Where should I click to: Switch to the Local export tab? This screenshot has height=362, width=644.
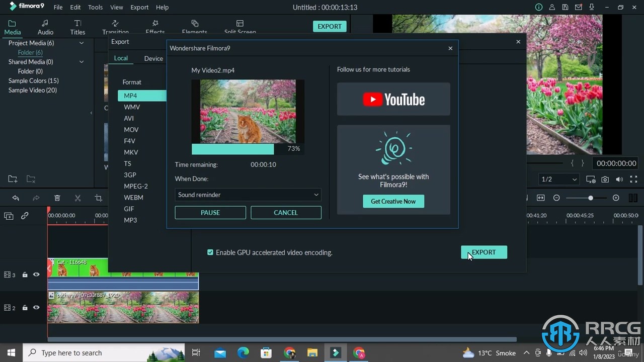click(x=121, y=58)
